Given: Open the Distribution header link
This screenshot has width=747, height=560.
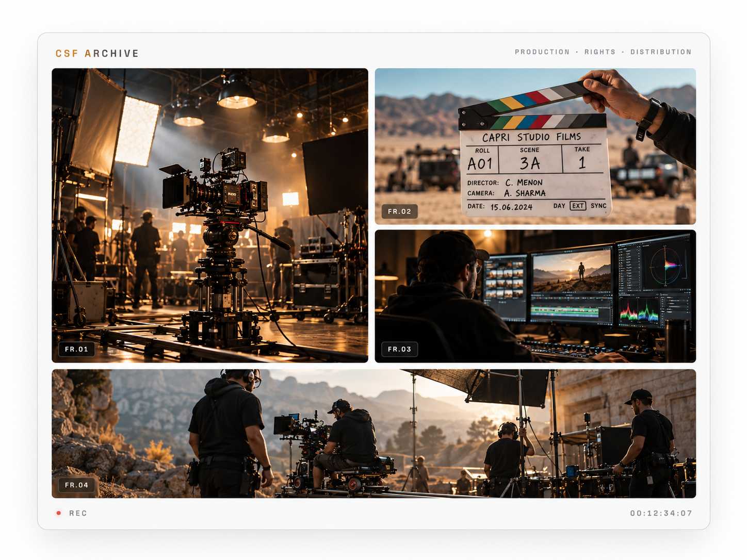Looking at the screenshot, I should click(x=661, y=52).
